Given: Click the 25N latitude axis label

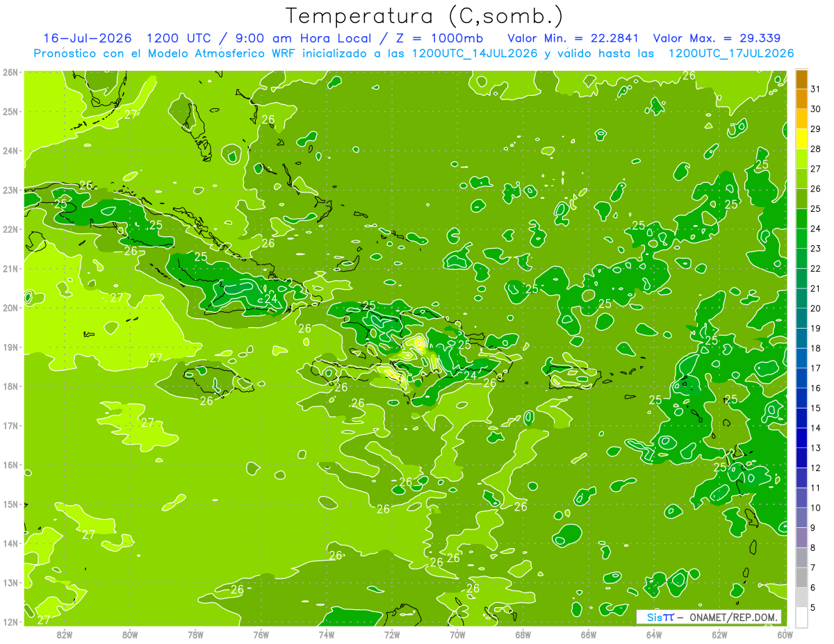Looking at the screenshot, I should pyautogui.click(x=10, y=111).
